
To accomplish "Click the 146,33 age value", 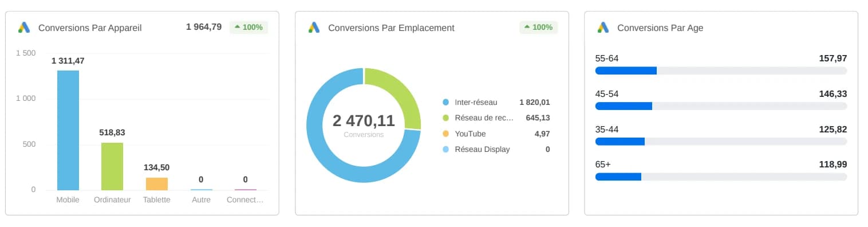I will [833, 93].
